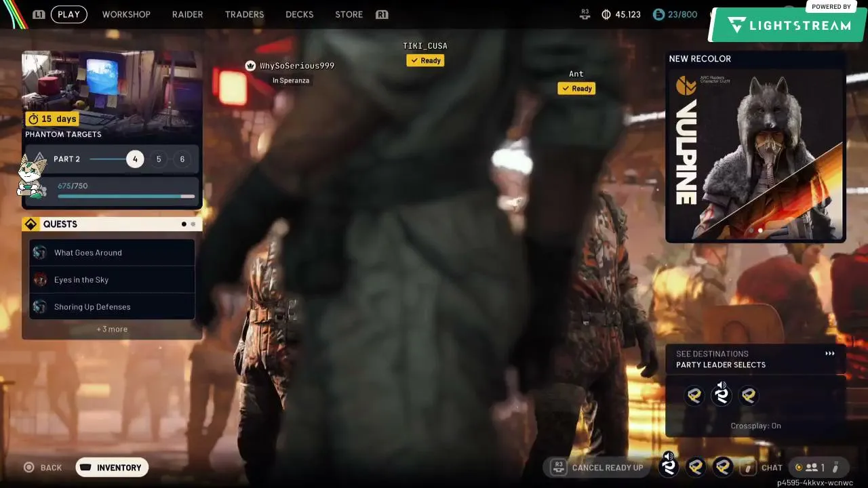Expand the +3 more quests list

[x=112, y=329]
